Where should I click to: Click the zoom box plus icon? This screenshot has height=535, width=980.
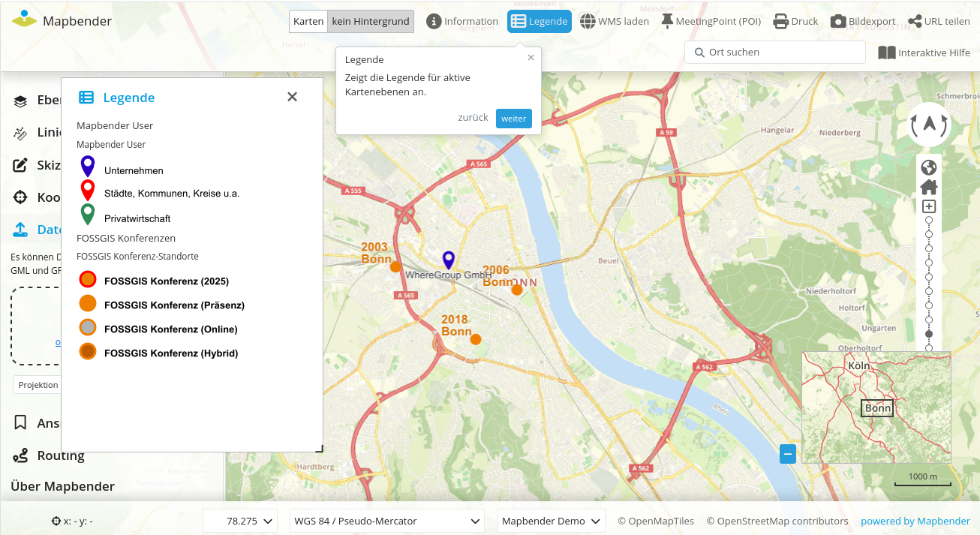pos(929,206)
